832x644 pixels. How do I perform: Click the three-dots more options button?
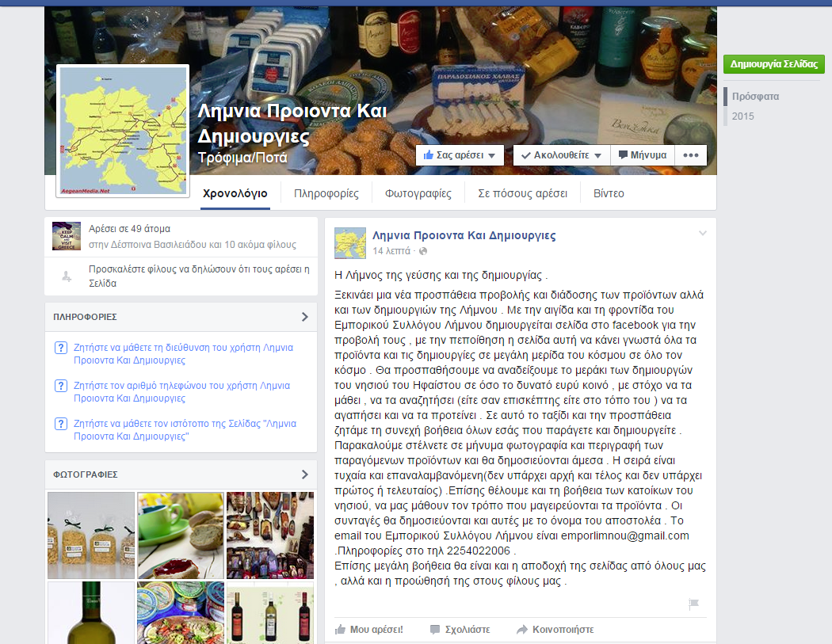(690, 155)
